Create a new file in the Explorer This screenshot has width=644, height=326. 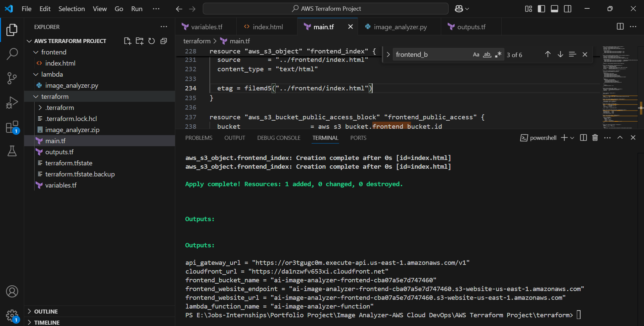point(127,41)
